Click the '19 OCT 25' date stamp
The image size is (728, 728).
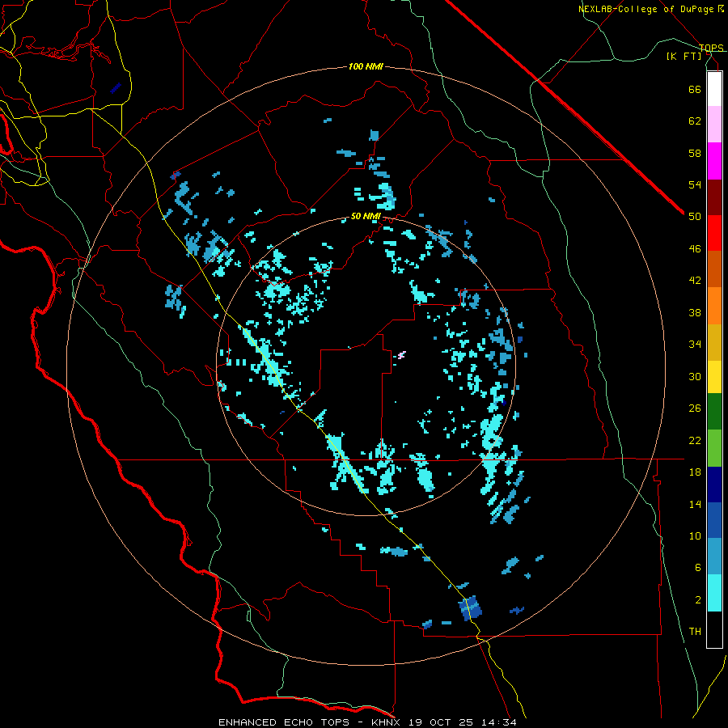441,722
